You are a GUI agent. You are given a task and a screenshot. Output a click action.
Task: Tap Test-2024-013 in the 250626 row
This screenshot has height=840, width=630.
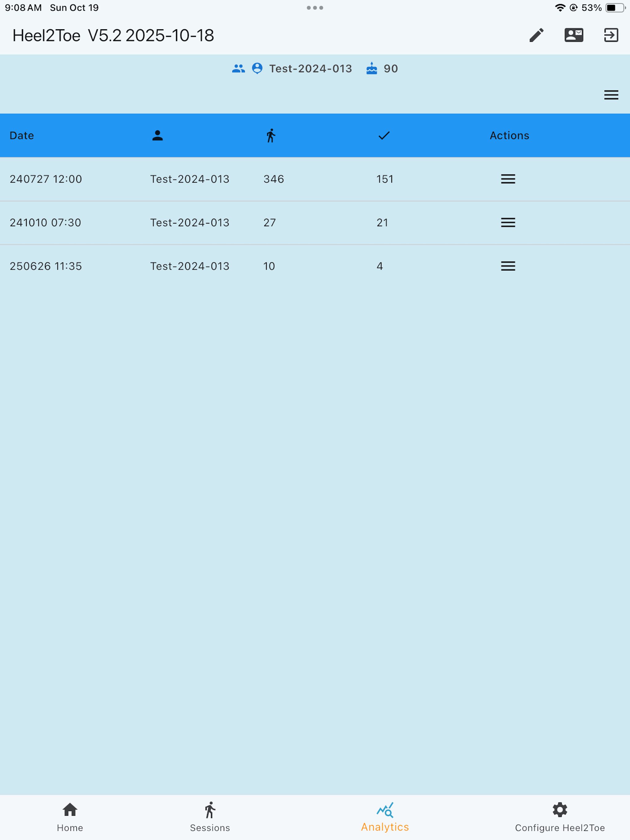189,266
